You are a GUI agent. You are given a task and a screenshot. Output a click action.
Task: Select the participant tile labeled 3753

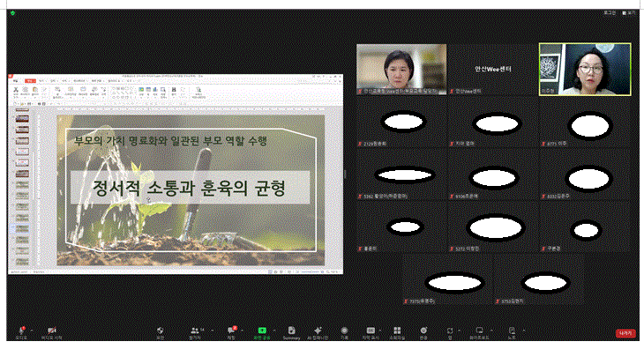coord(539,279)
